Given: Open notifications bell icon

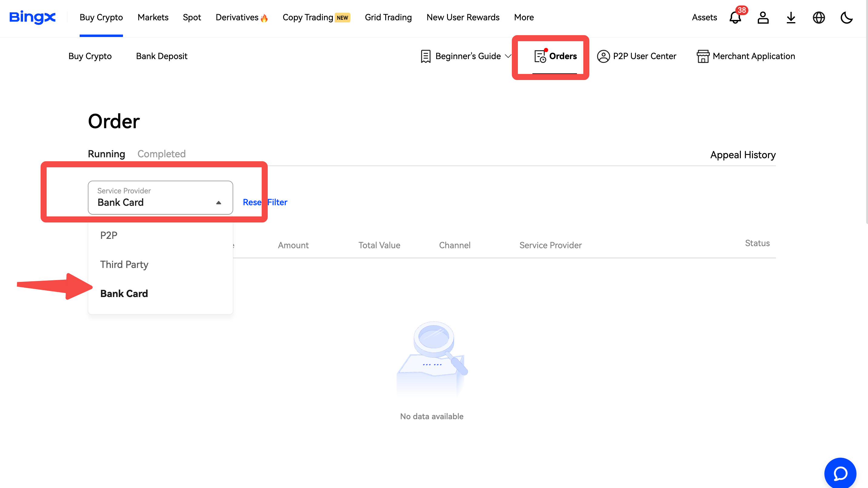Looking at the screenshot, I should click(735, 18).
